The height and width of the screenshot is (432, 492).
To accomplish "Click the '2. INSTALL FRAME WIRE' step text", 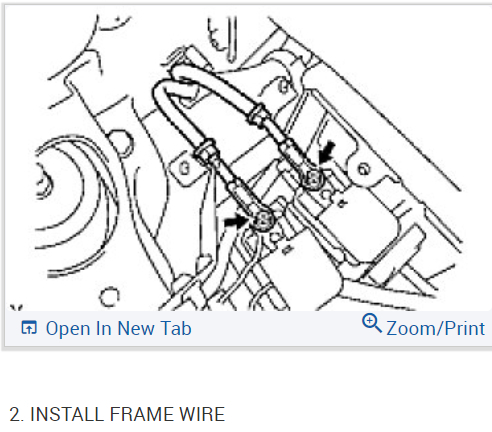I will pos(117,414).
